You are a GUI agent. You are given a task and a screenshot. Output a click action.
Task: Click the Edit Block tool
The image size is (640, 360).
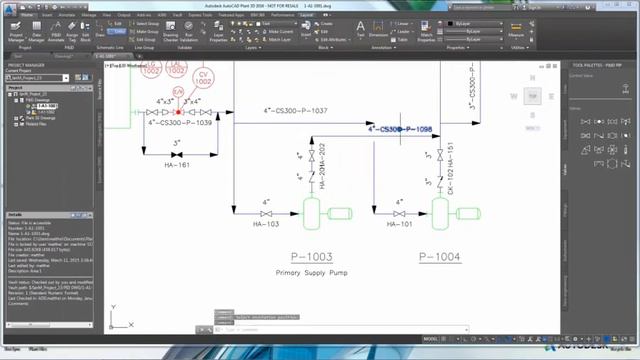click(x=85, y=31)
